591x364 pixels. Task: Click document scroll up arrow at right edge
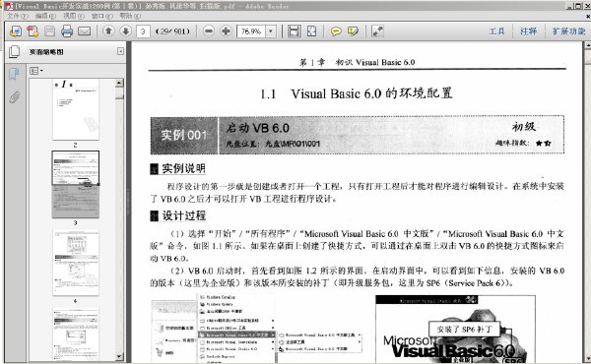tap(588, 45)
